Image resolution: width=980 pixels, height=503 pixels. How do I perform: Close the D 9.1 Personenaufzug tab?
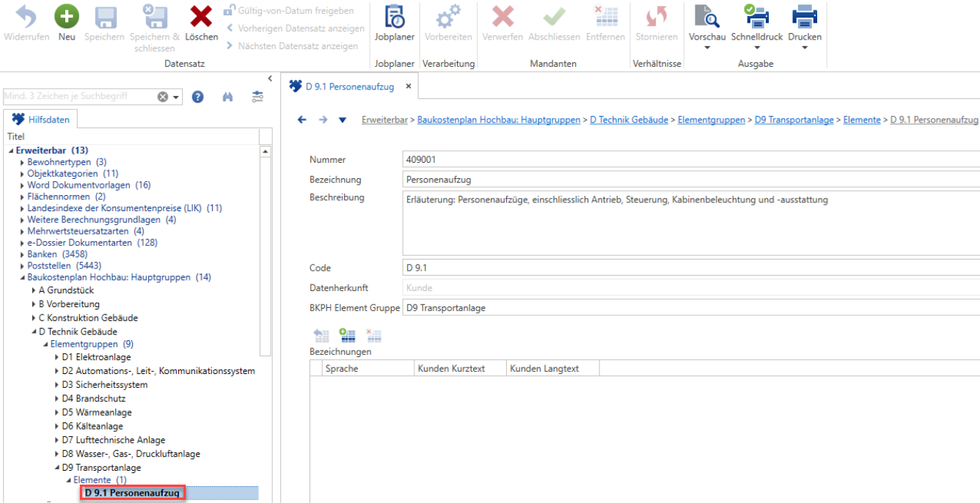[409, 87]
